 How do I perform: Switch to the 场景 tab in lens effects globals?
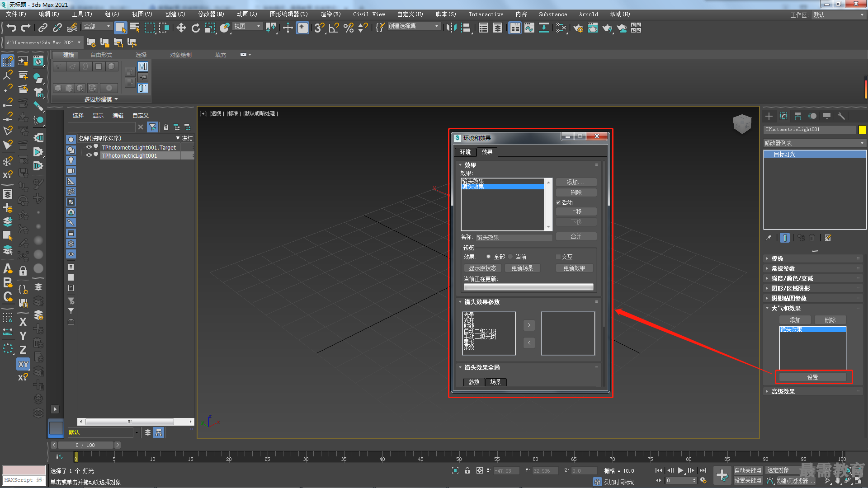click(495, 382)
